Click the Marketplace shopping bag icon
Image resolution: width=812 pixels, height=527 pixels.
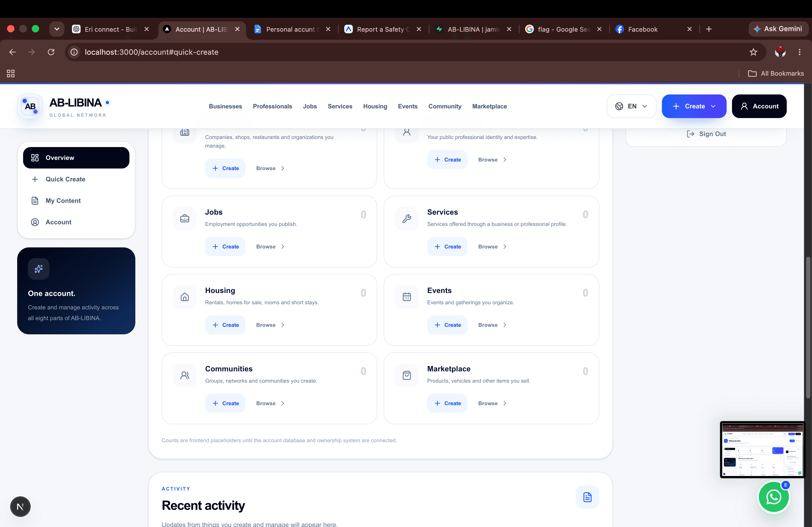click(x=407, y=375)
